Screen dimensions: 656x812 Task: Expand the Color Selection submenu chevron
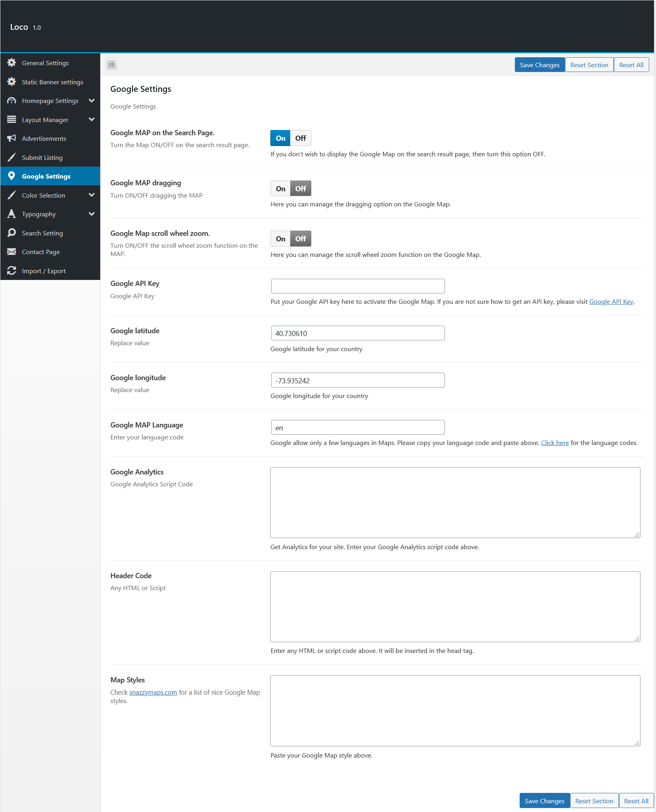[x=92, y=195]
